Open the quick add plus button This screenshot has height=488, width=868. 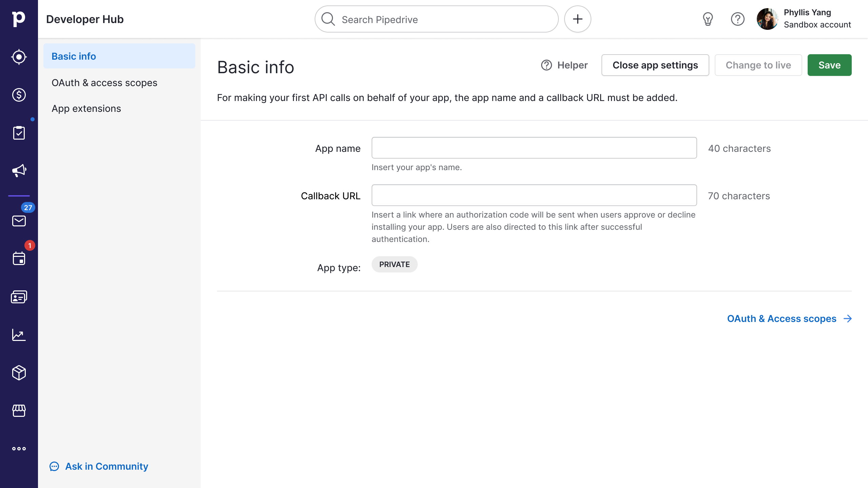click(578, 19)
